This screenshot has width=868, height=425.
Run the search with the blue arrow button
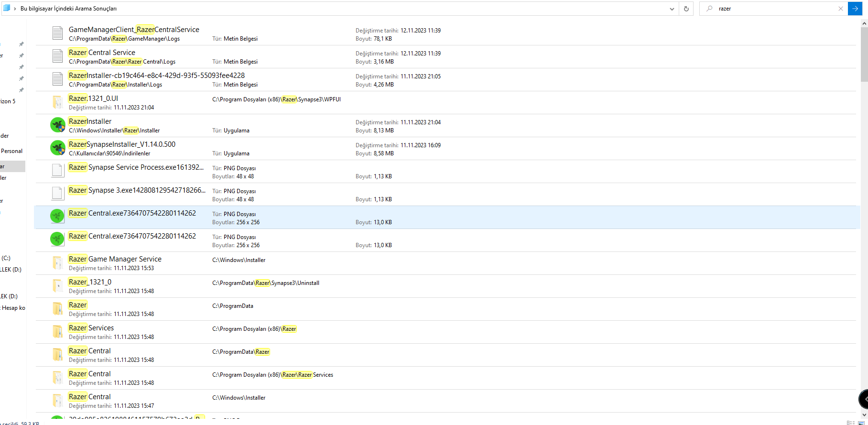tap(855, 9)
